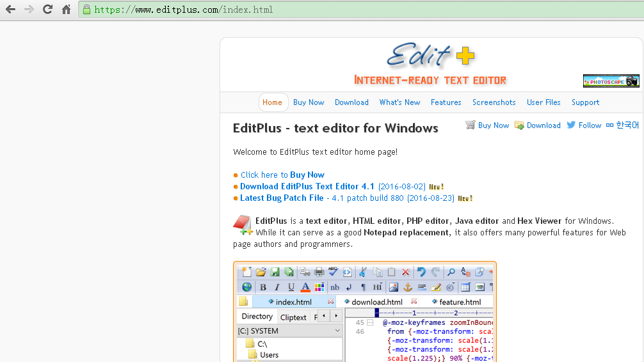
Task: Click the ABC spell check icon
Action: click(x=333, y=271)
